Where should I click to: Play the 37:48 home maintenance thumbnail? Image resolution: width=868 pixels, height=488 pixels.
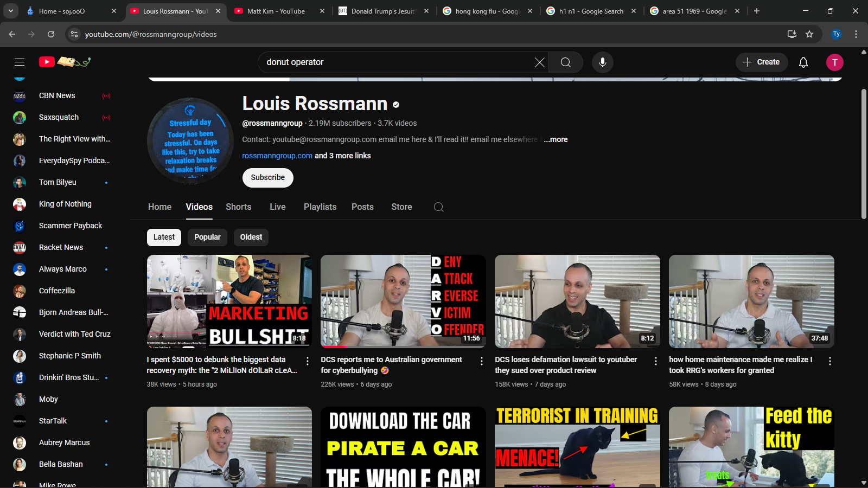pyautogui.click(x=751, y=301)
